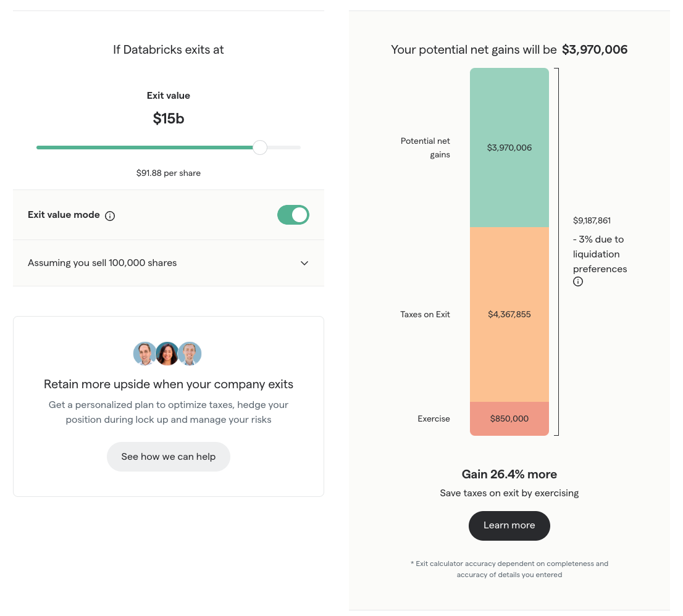Click the 'Gain 26.4% more' heading
This screenshot has height=616, width=683.
(509, 474)
